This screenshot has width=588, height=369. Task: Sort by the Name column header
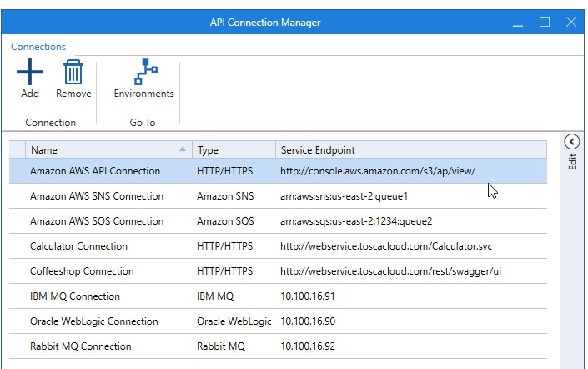108,150
